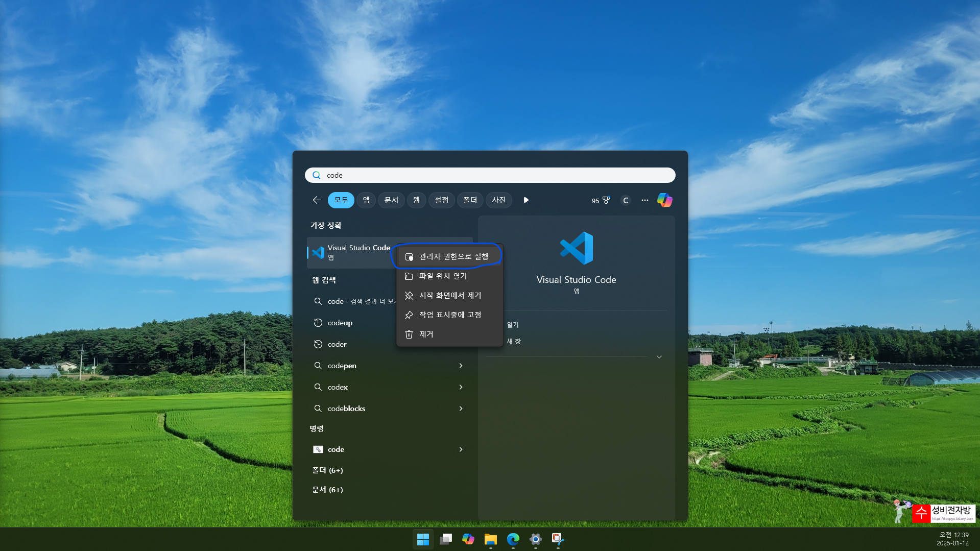This screenshot has width=980, height=551.
Task: Select the '사진' filter tab
Action: (498, 200)
